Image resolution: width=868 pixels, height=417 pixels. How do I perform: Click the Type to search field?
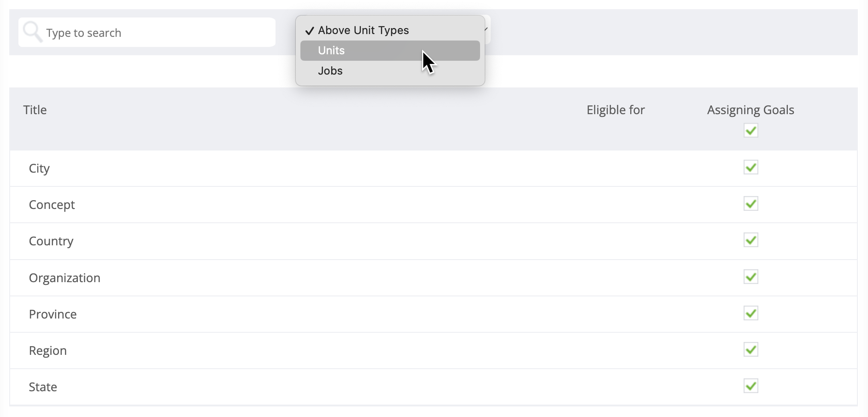click(x=147, y=32)
